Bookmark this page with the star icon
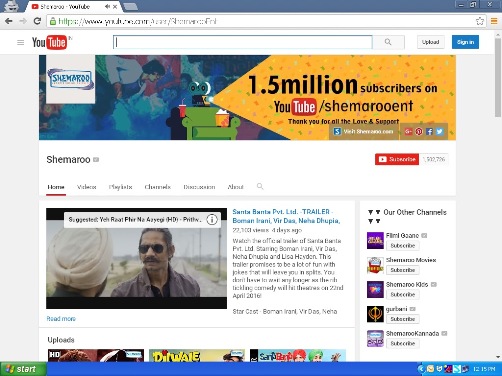 click(x=480, y=21)
